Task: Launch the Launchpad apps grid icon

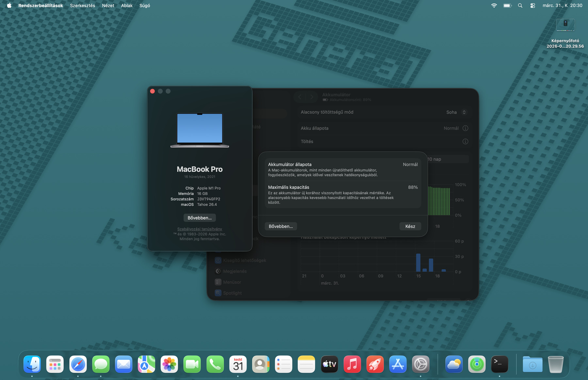Action: (x=55, y=364)
